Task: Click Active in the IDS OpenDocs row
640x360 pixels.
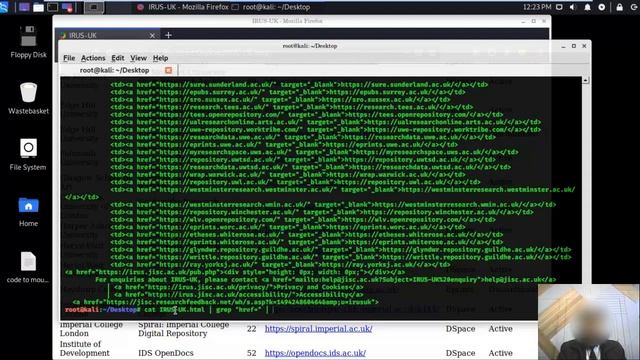Action: pyautogui.click(x=500, y=353)
